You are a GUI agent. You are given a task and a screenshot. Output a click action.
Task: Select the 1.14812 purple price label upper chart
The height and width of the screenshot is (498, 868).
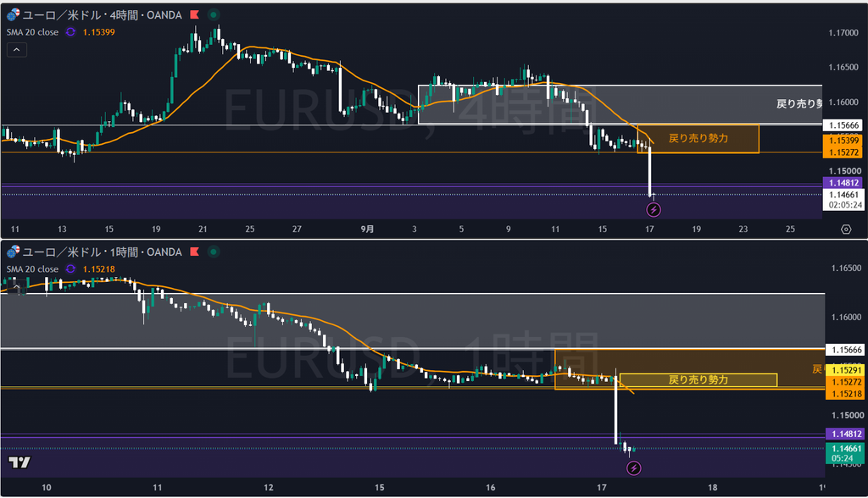[843, 183]
